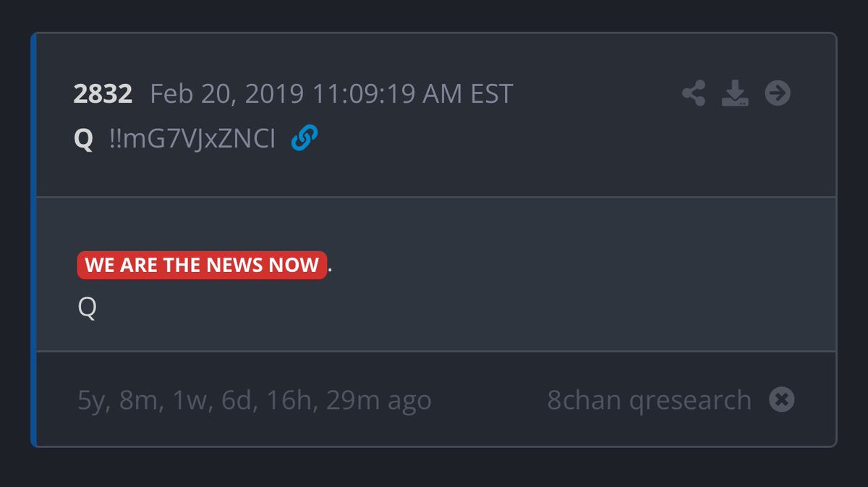Viewport: 868px width, 487px height.
Task: Click the elapsed time text ending in ago
Action: 254,400
